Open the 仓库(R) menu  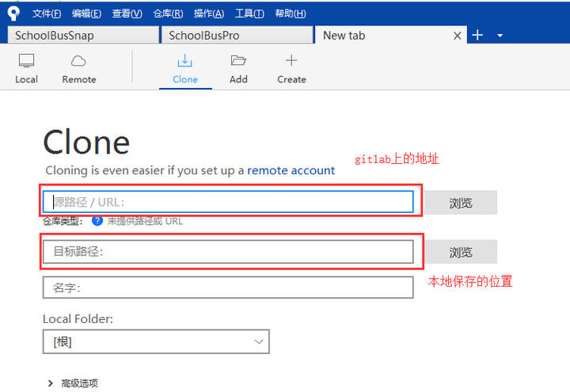tap(168, 13)
